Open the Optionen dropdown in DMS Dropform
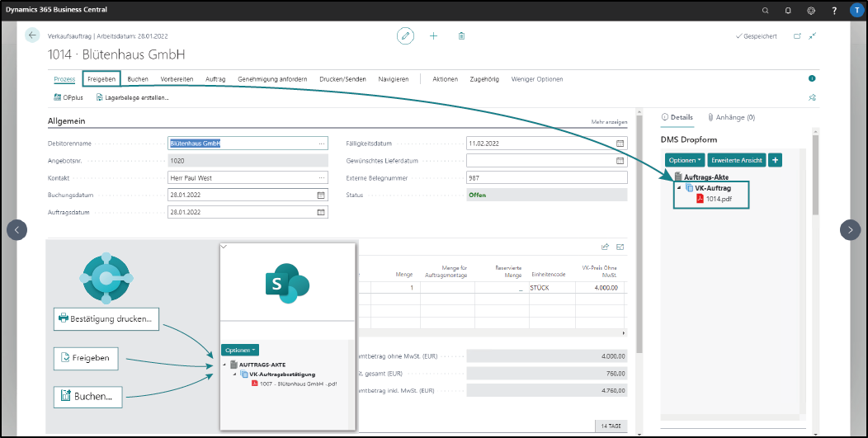 (685, 160)
